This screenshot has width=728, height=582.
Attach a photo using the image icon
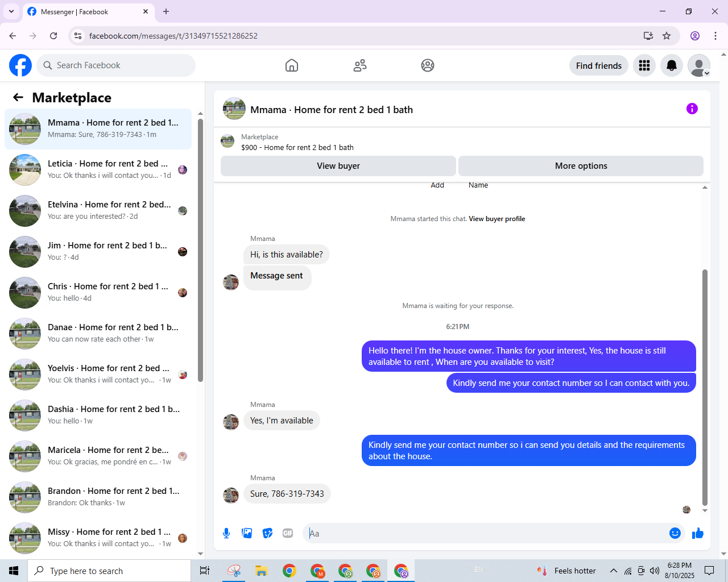click(x=247, y=533)
